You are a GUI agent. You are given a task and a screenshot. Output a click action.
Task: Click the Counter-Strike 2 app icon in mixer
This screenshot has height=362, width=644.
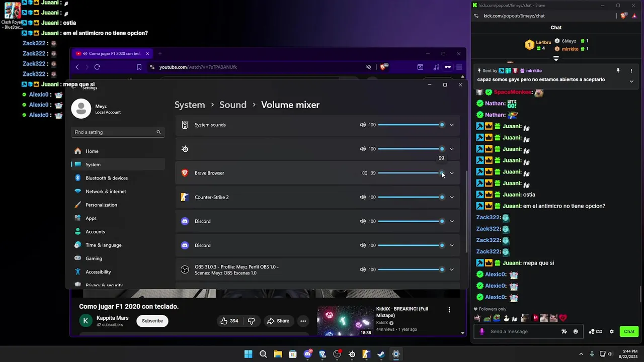point(185,197)
